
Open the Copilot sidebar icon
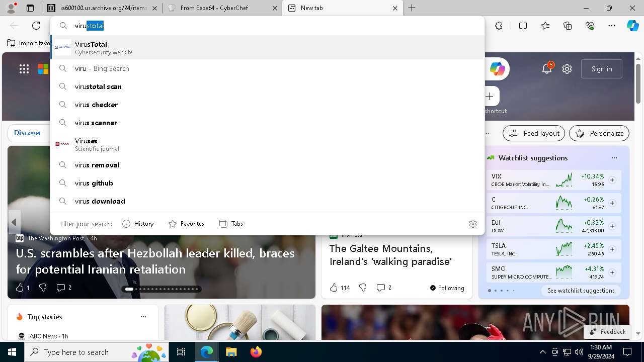coord(632,26)
